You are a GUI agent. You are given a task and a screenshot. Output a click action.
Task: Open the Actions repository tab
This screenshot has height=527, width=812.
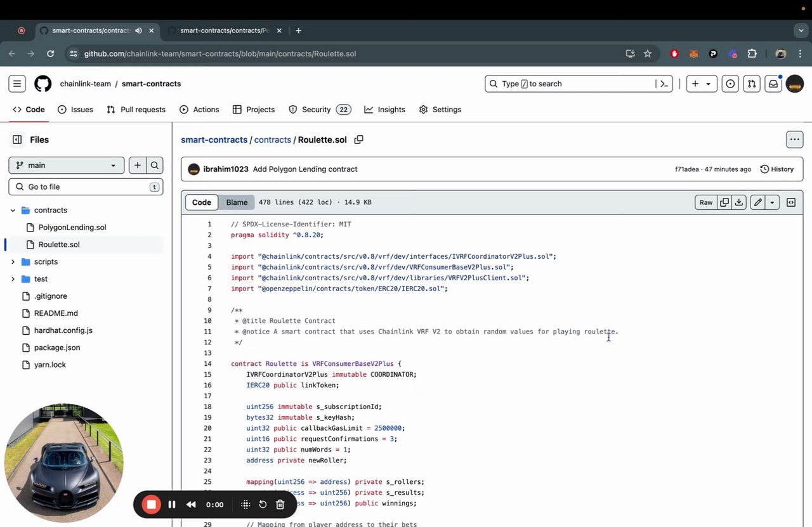coord(199,110)
